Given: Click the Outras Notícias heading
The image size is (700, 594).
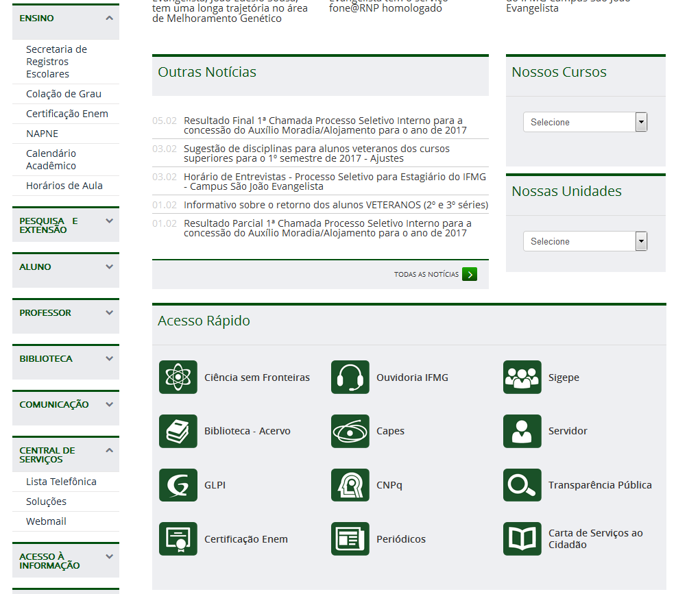Looking at the screenshot, I should point(207,72).
